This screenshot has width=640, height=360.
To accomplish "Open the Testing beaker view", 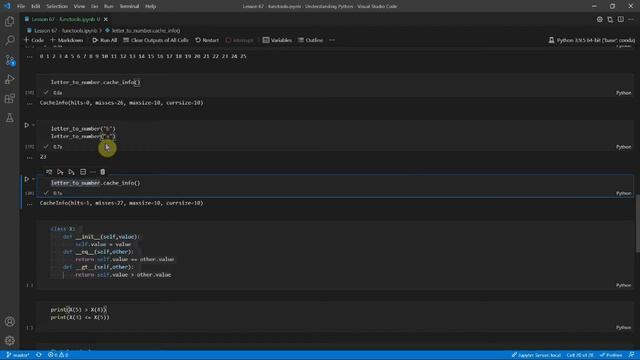I will [9, 118].
